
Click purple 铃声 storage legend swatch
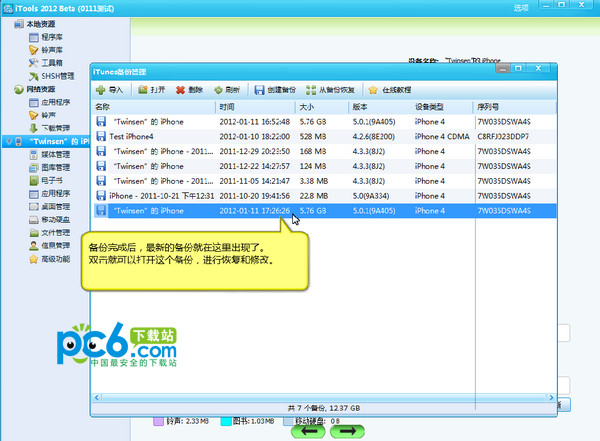[x=158, y=421]
